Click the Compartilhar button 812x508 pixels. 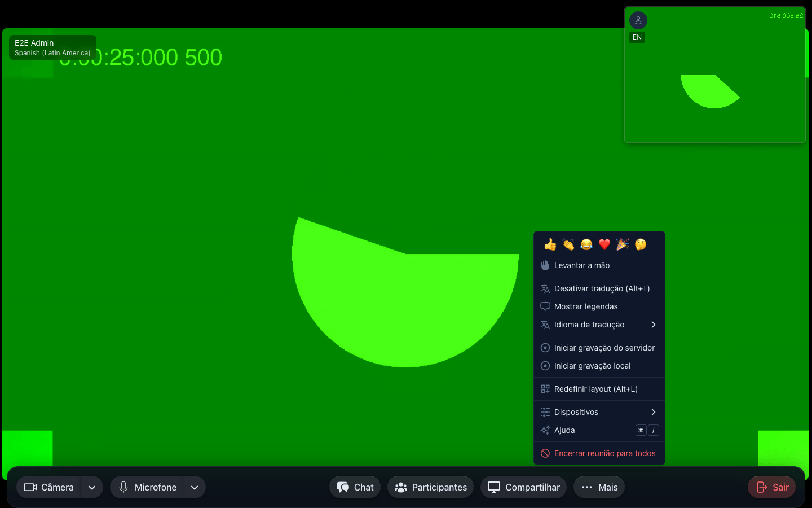tap(524, 487)
